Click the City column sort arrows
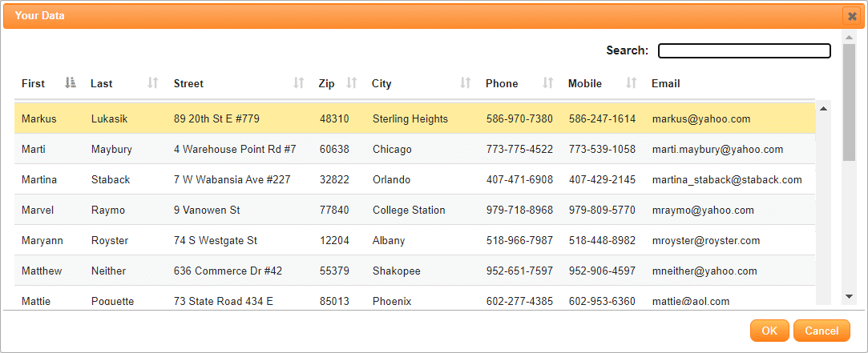The image size is (868, 353). pyautogui.click(x=466, y=83)
